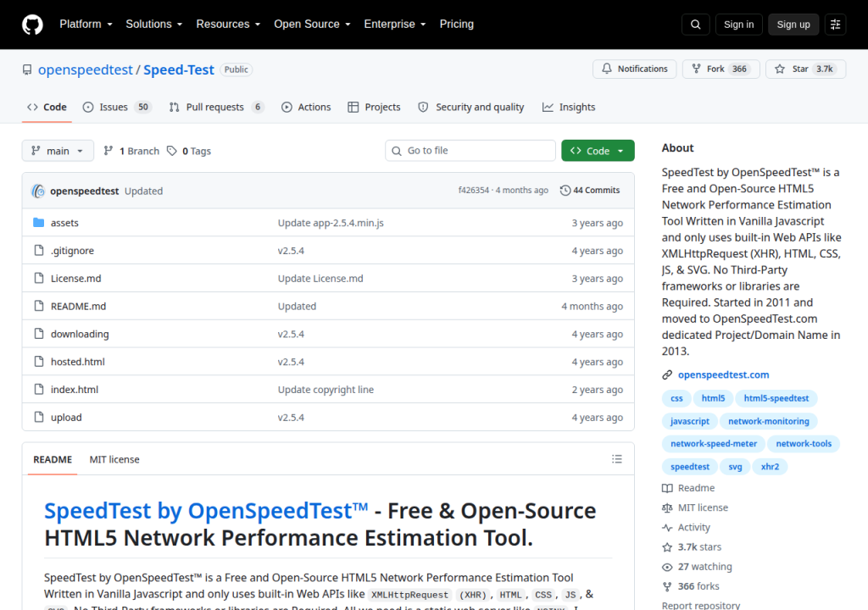Click the Sign up button
Viewport: 868px width, 610px height.
(793, 25)
